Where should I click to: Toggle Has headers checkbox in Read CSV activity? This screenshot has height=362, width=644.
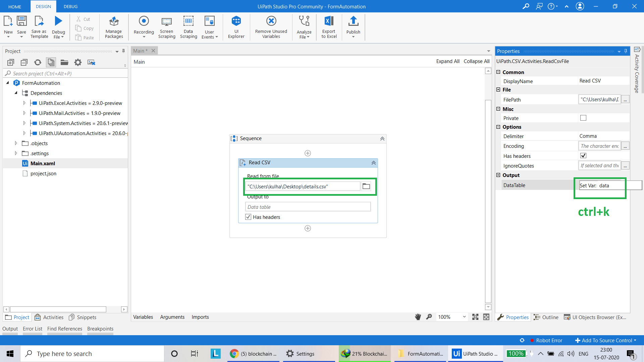(x=248, y=217)
